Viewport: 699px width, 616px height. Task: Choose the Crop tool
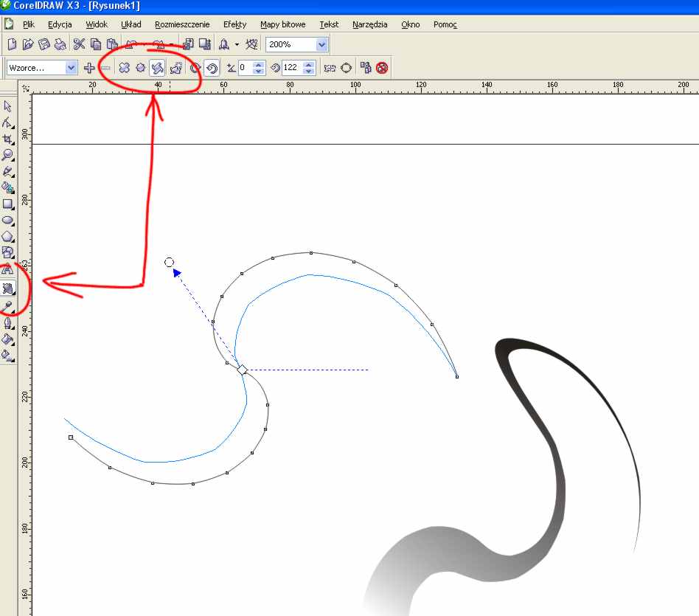pos(8,139)
